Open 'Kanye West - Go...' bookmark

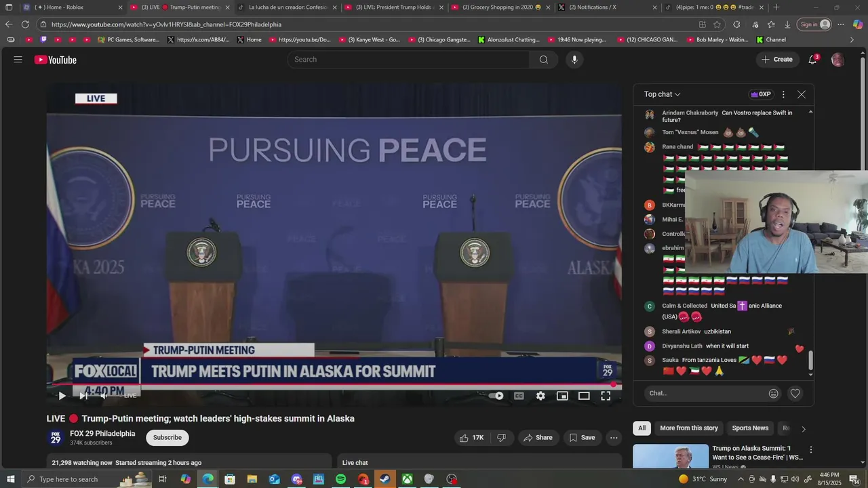coord(369,40)
